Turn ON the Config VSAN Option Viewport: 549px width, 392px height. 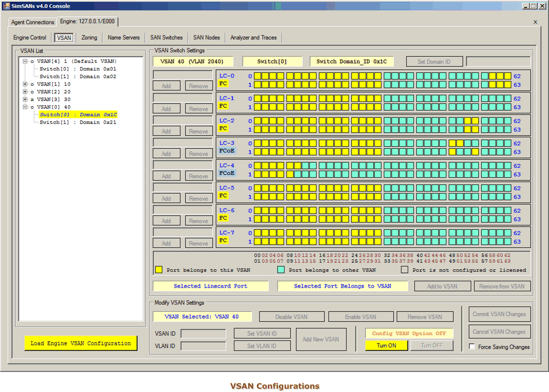click(x=386, y=346)
